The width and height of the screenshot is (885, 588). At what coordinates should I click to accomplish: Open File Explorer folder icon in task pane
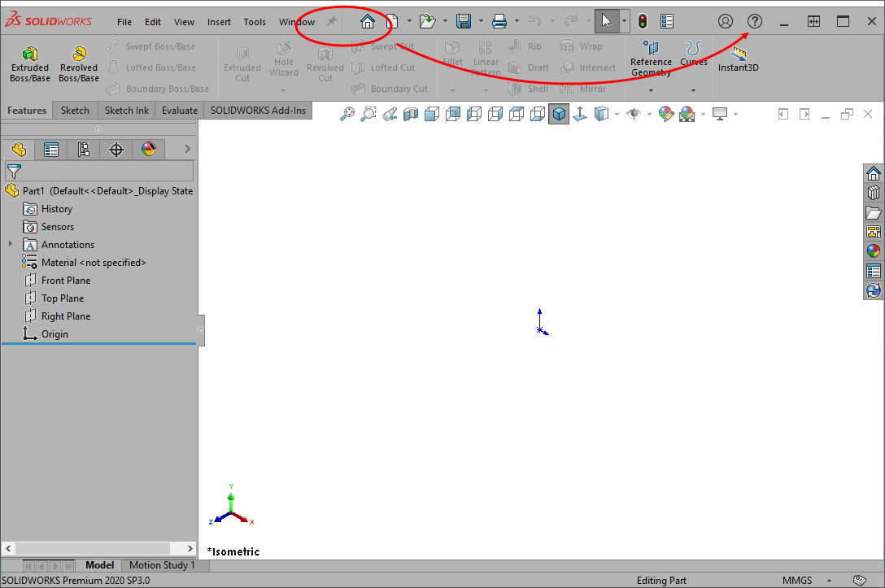(x=873, y=213)
